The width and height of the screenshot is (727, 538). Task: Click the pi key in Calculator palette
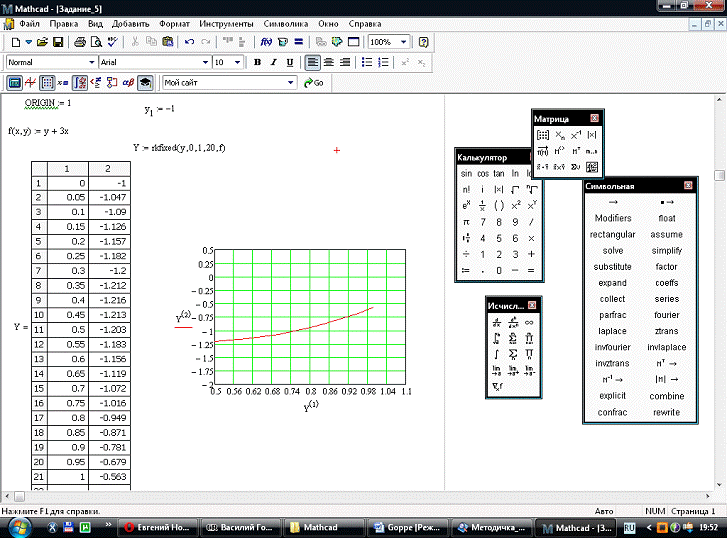tap(466, 221)
